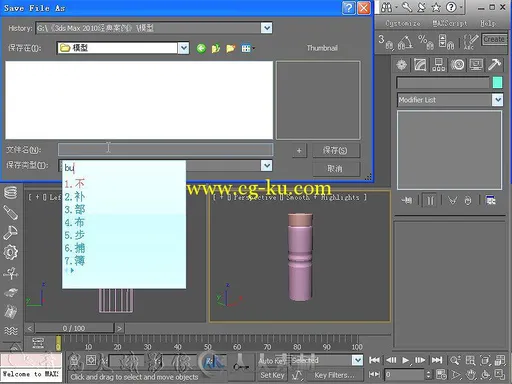Switch to the Display command panel tab
512x384 pixels.
pos(476,64)
